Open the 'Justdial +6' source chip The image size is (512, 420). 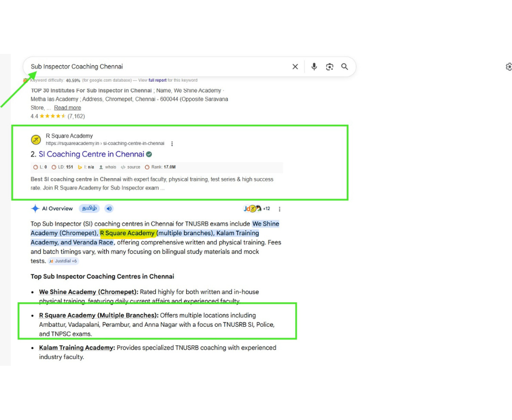[63, 261]
